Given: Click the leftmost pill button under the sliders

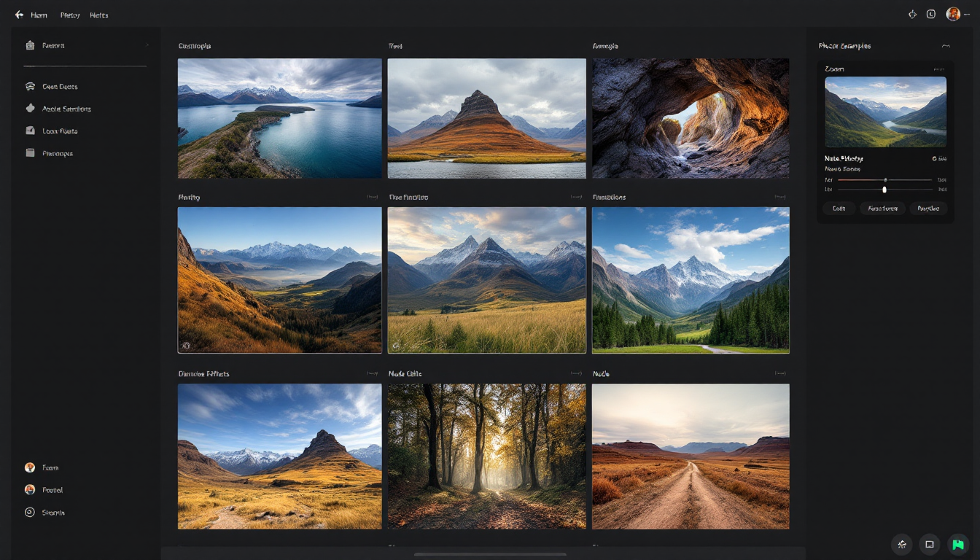Looking at the screenshot, I should coord(839,209).
